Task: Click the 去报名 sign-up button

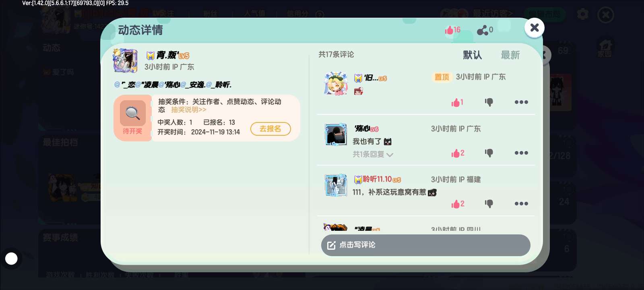Action: click(x=270, y=129)
